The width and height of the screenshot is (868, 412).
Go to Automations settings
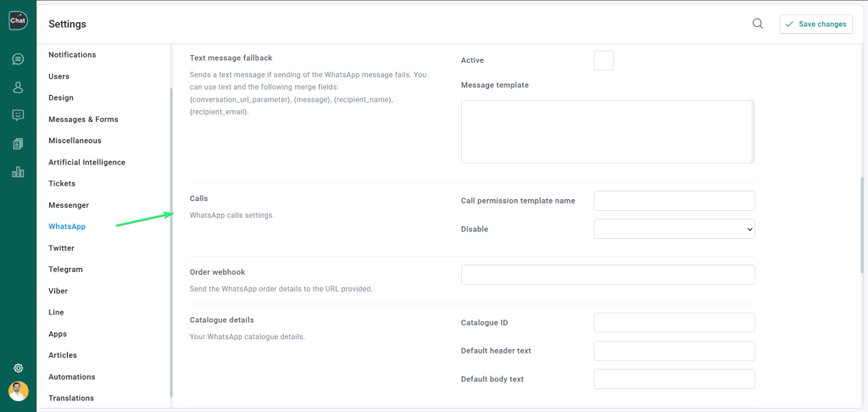pyautogui.click(x=72, y=376)
